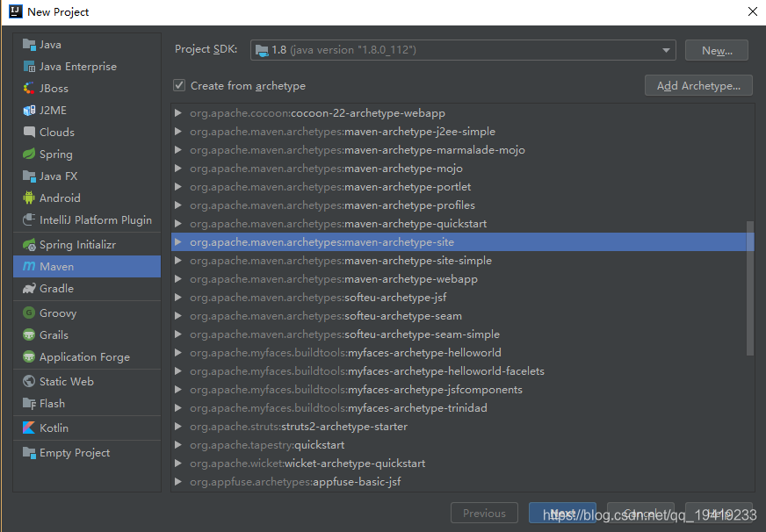Select softeu-archetype-seam-simple row
Screen dimensions: 766x532
click(462, 334)
